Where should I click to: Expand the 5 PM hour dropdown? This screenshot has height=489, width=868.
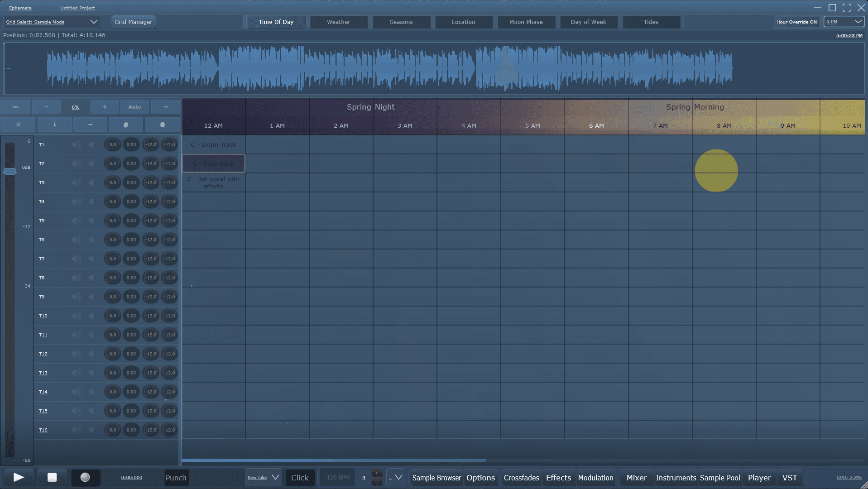coord(844,22)
